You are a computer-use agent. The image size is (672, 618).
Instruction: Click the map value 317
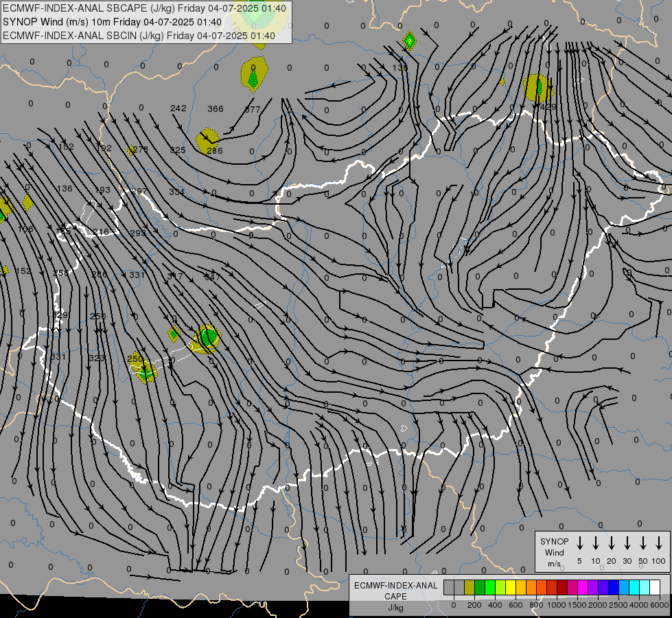coord(175,276)
